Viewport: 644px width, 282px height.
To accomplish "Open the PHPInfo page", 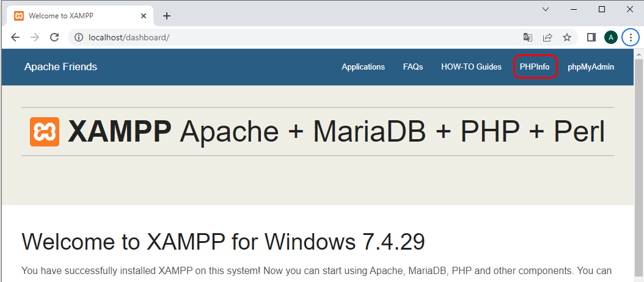I will click(x=535, y=67).
